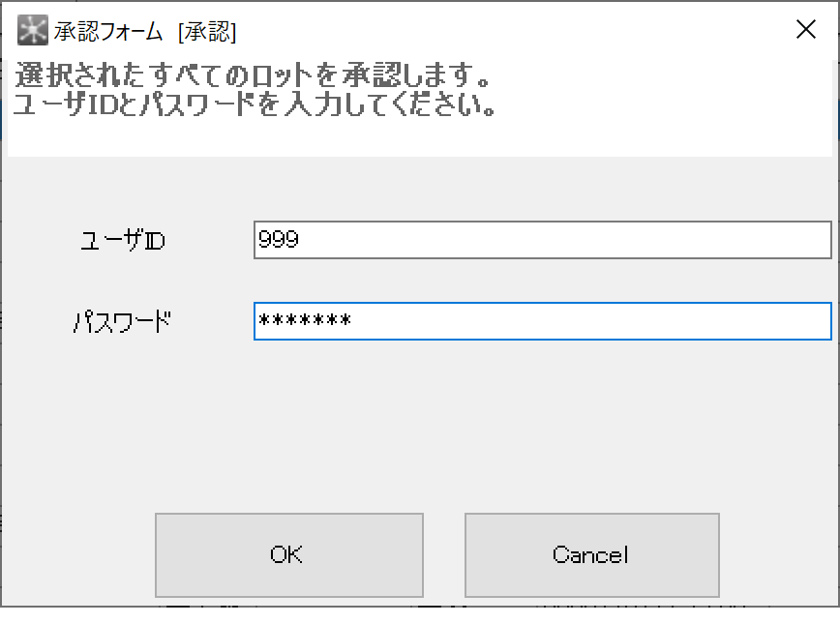Click the 承認フォーム application icon in the title bar
840x624 pixels.
click(30, 30)
